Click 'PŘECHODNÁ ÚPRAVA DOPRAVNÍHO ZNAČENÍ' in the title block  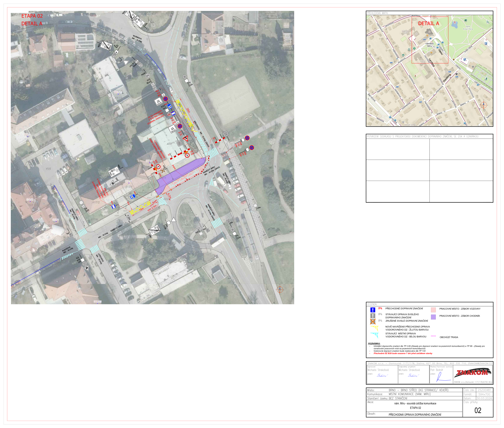click(x=415, y=415)
